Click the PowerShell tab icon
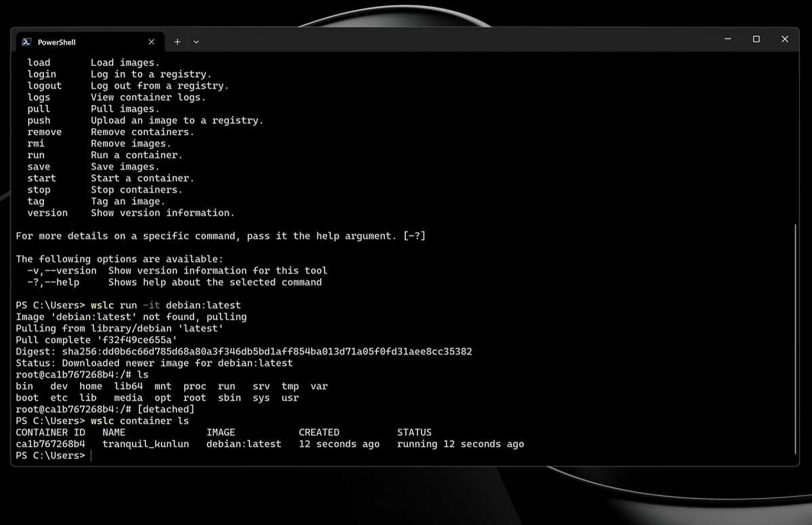The height and width of the screenshot is (525, 812). tap(26, 41)
